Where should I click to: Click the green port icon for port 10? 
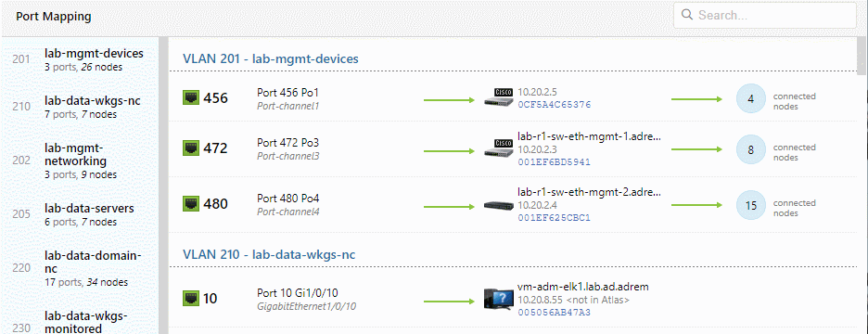click(x=190, y=299)
